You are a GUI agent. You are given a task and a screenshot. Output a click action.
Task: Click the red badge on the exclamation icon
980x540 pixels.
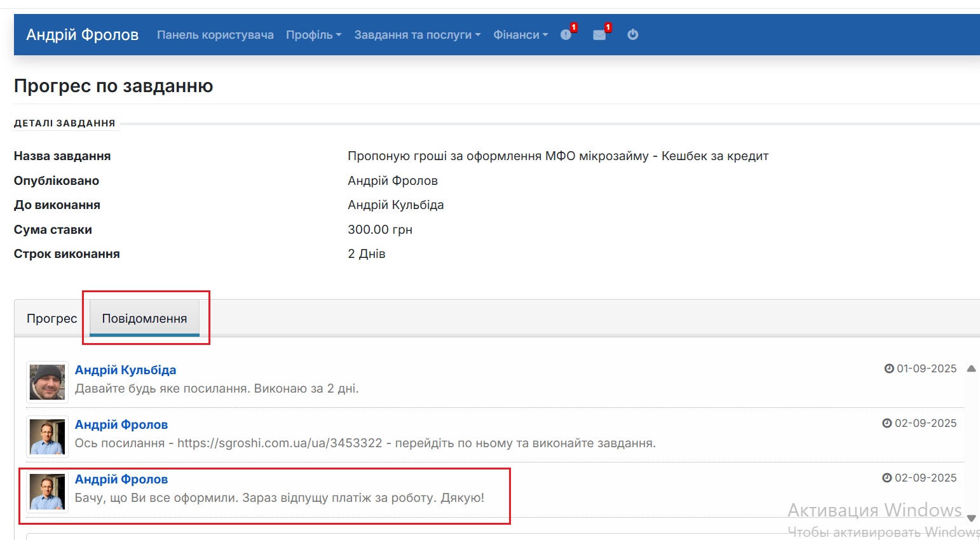[573, 27]
